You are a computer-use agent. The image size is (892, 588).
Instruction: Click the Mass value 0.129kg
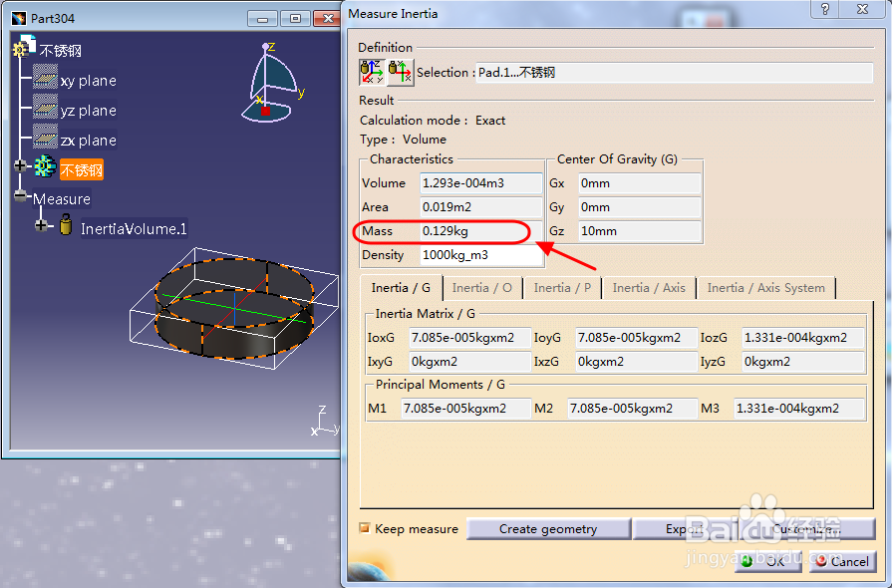(x=480, y=231)
